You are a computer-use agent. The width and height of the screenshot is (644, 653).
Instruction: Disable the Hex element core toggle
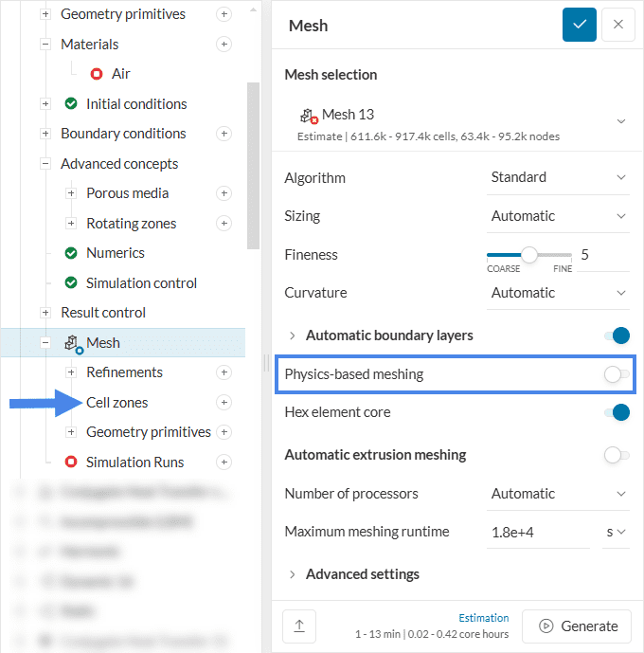[x=616, y=412]
